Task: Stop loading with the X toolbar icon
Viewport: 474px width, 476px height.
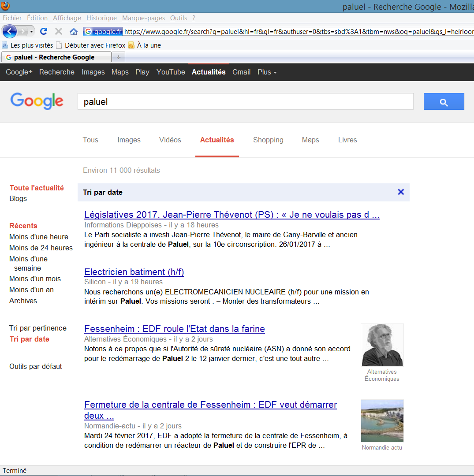Action: tap(59, 31)
